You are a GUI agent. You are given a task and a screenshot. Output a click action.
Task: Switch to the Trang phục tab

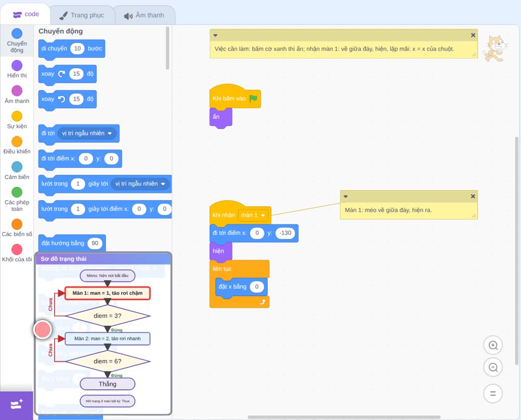coord(82,15)
